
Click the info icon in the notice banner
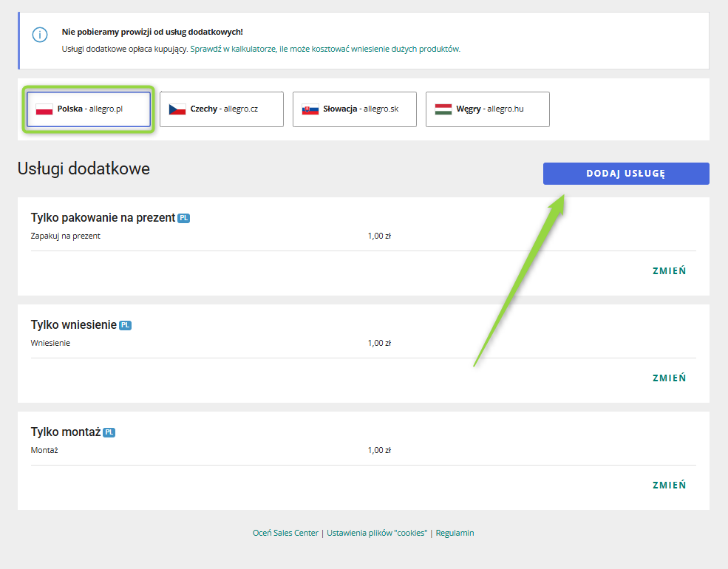40,35
